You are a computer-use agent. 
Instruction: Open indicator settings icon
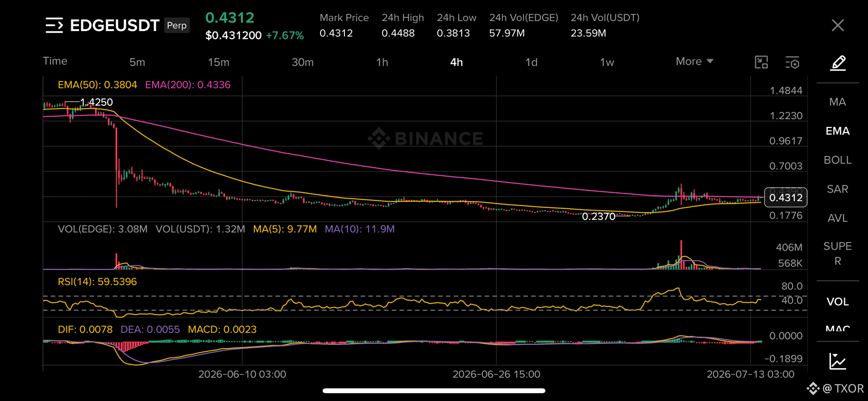(x=792, y=62)
